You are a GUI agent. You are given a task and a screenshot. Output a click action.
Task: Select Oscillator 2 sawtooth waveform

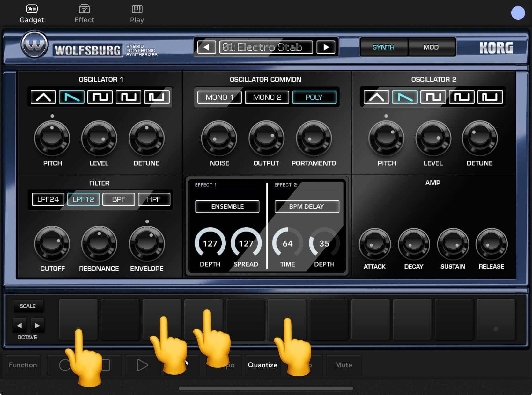click(x=405, y=97)
